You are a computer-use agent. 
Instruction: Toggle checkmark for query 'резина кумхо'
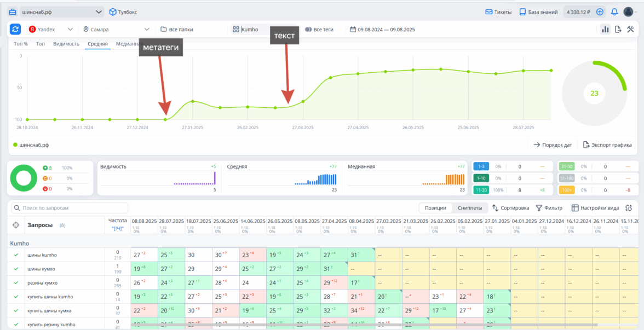(16, 283)
